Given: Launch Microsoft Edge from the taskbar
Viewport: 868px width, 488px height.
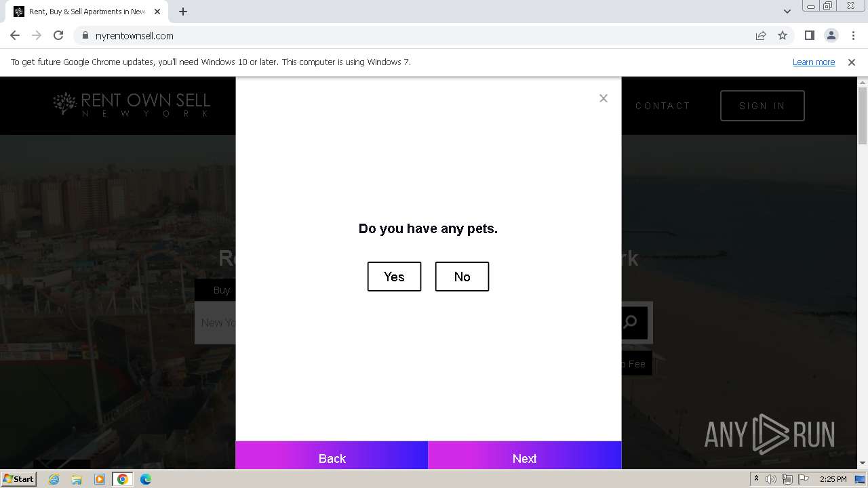Looking at the screenshot, I should point(146,479).
